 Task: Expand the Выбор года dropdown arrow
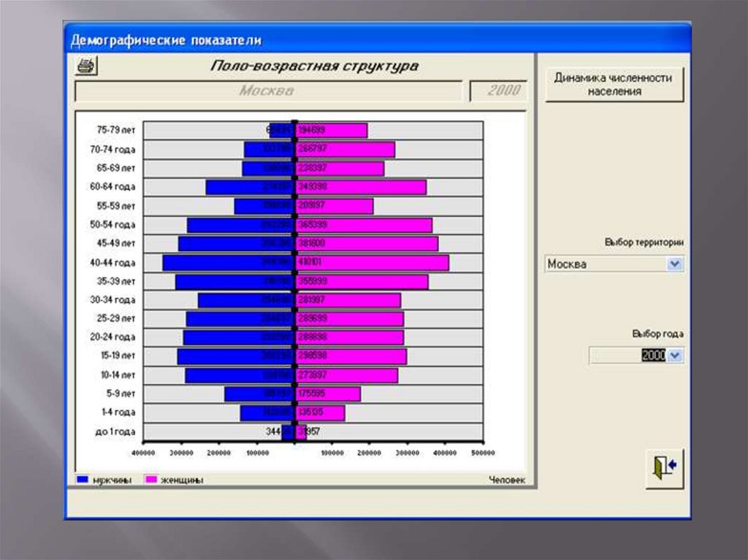click(x=675, y=356)
